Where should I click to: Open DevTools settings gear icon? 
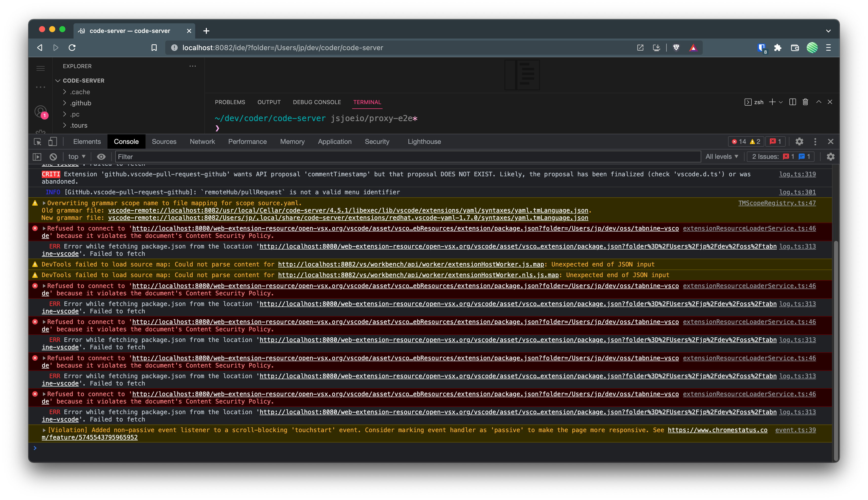(x=799, y=142)
